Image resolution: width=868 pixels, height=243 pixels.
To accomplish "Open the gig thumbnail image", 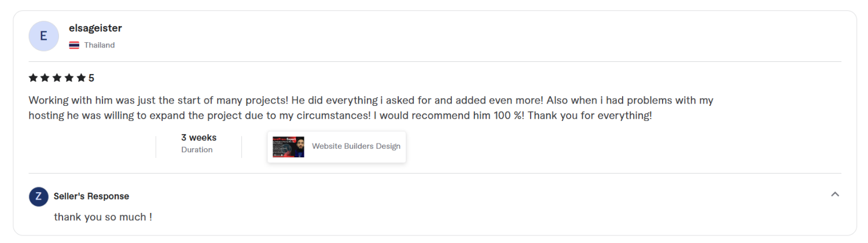I will pyautogui.click(x=288, y=147).
